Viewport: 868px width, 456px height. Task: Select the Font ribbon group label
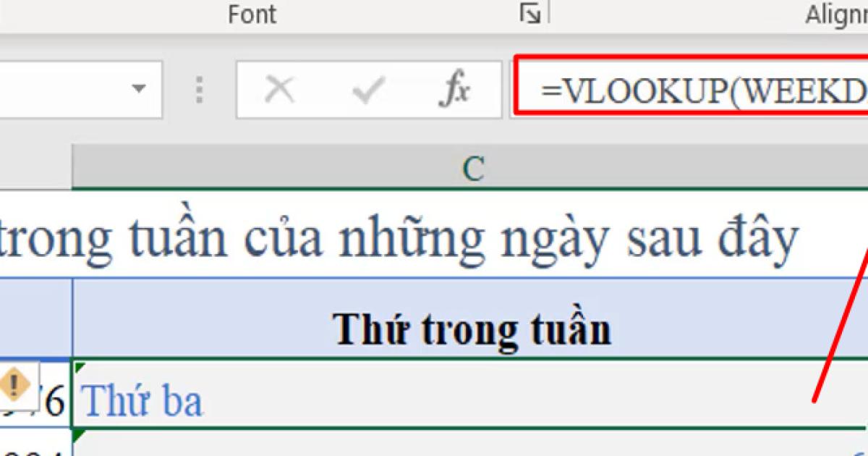point(252,13)
